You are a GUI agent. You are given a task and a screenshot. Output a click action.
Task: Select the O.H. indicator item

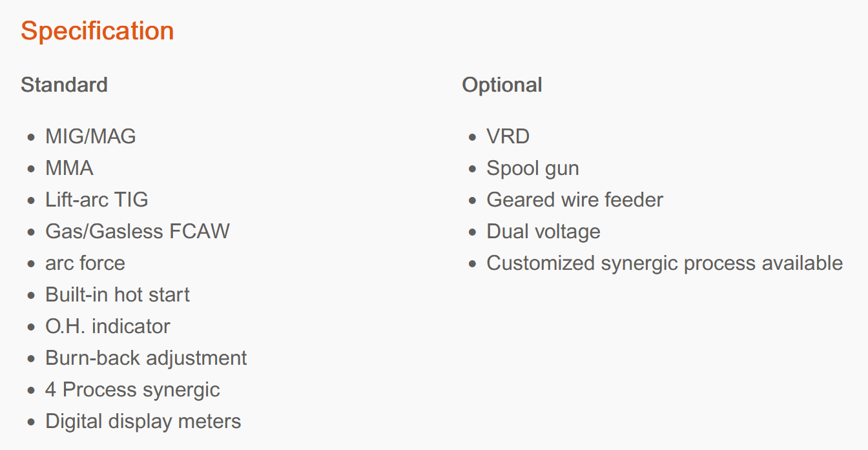[108, 326]
